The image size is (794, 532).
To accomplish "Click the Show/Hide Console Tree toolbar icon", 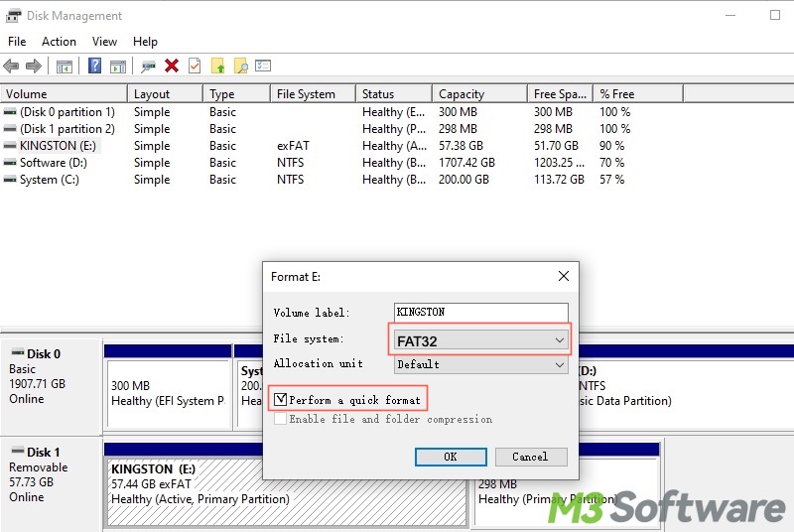I will click(65, 66).
